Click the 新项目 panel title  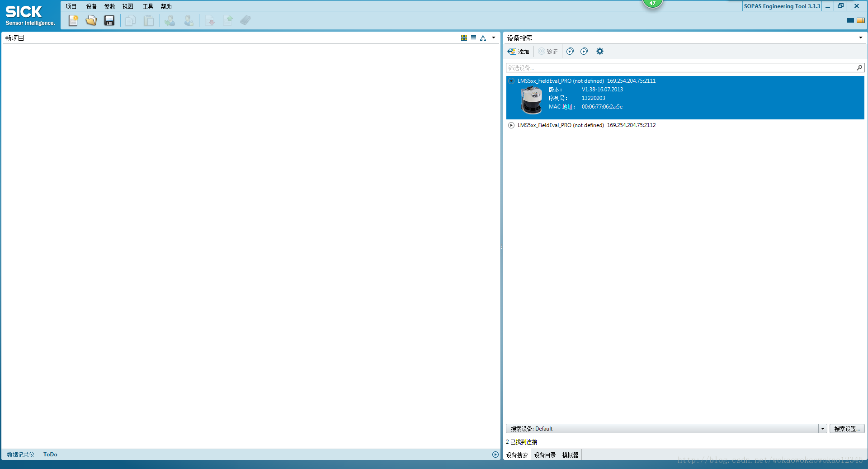[14, 38]
